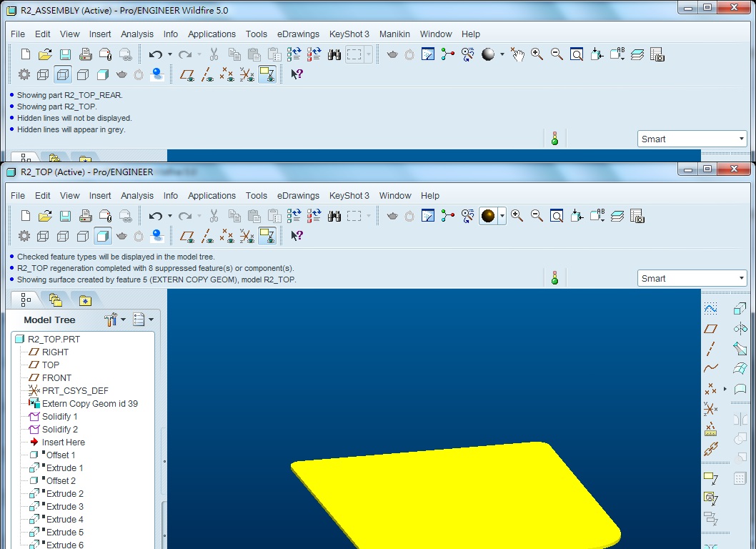Expand datum point flyout arrow in right toolbar

(x=725, y=389)
